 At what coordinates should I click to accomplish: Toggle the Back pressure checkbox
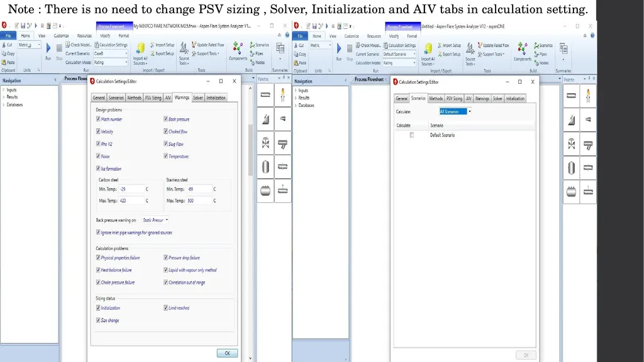point(165,119)
